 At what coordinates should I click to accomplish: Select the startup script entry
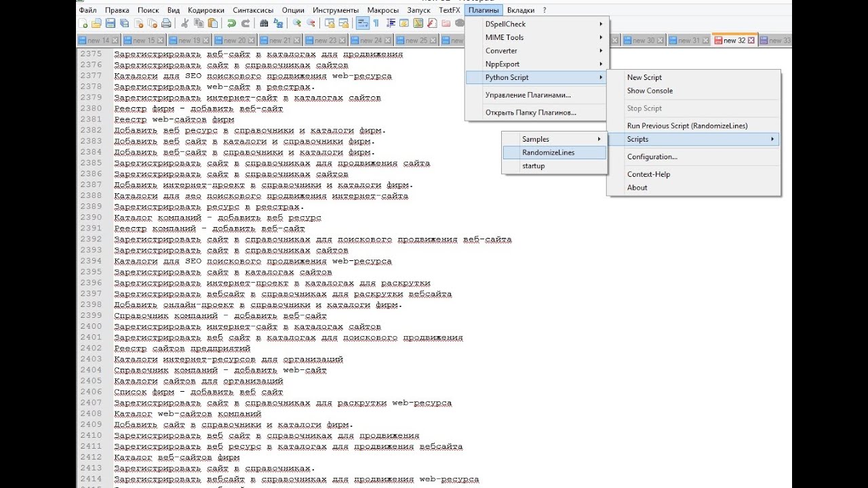555,166
